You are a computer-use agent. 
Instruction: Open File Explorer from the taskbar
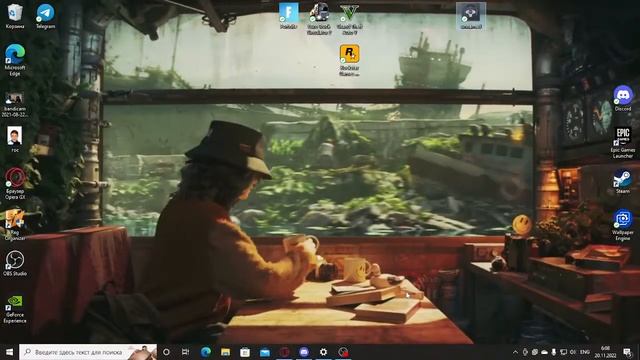tap(225, 352)
